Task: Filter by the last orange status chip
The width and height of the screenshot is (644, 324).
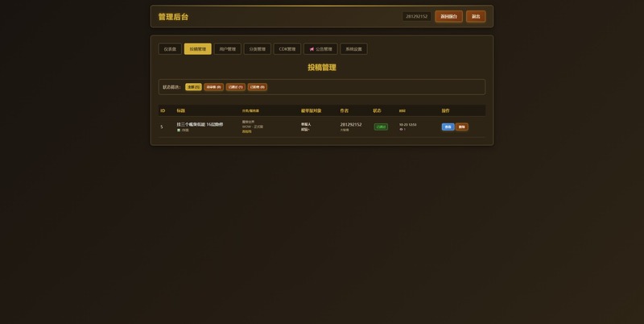Action: tap(257, 87)
